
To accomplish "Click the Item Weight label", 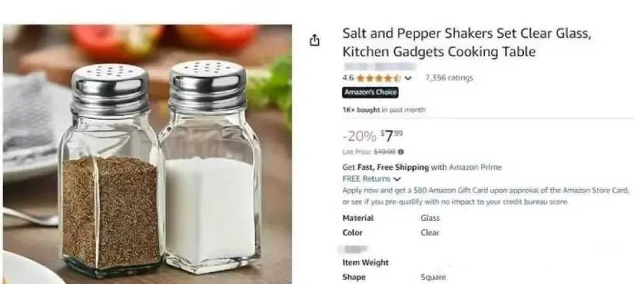I will (x=365, y=263).
